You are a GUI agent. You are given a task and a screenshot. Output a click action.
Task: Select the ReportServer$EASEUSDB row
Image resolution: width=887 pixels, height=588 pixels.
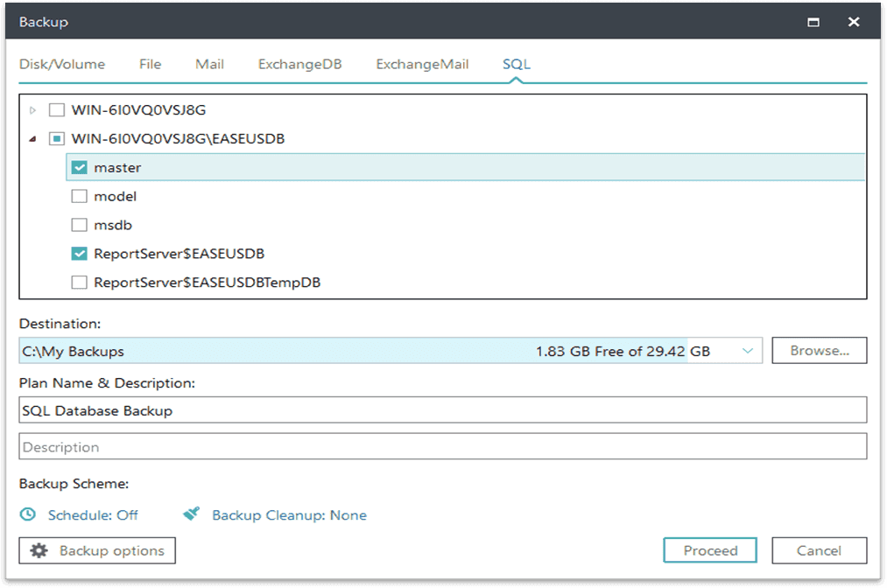pos(466,253)
